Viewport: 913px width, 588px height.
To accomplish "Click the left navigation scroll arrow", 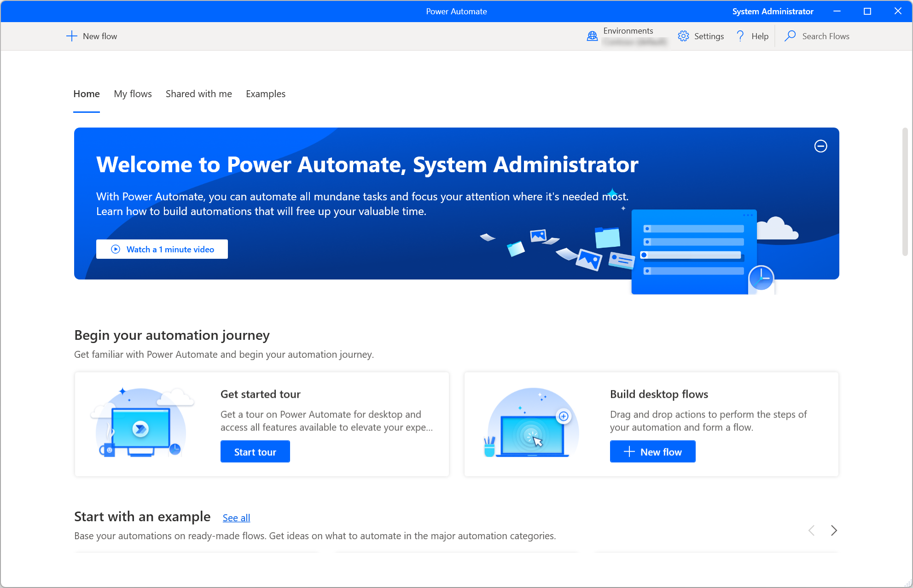I will 811,530.
